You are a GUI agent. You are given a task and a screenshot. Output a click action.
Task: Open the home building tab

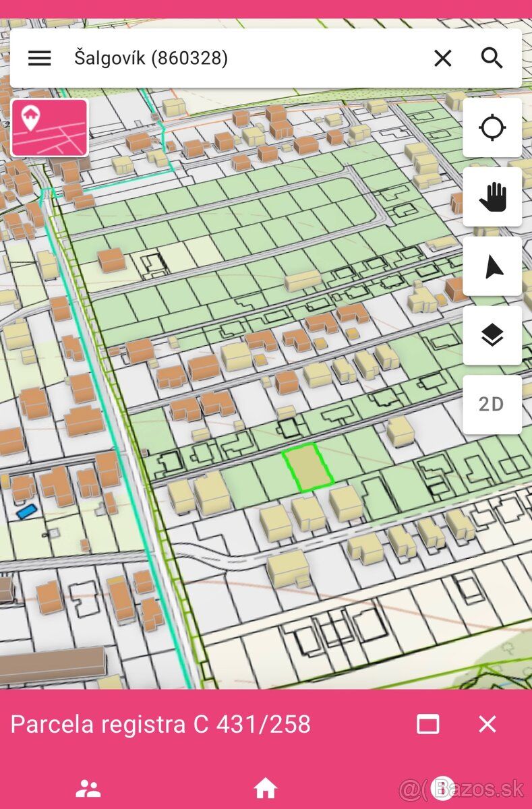(x=266, y=788)
